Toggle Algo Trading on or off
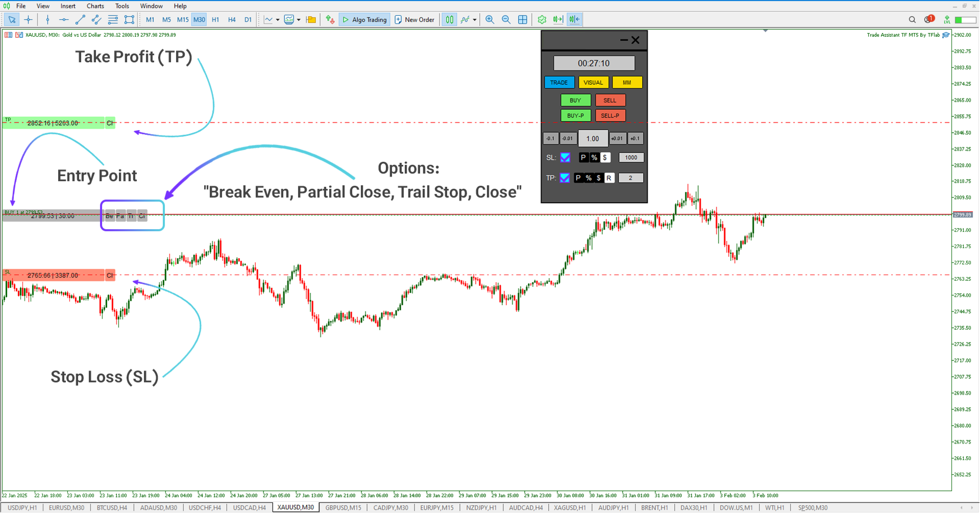Screen dimensions: 980x513 tap(364, 19)
